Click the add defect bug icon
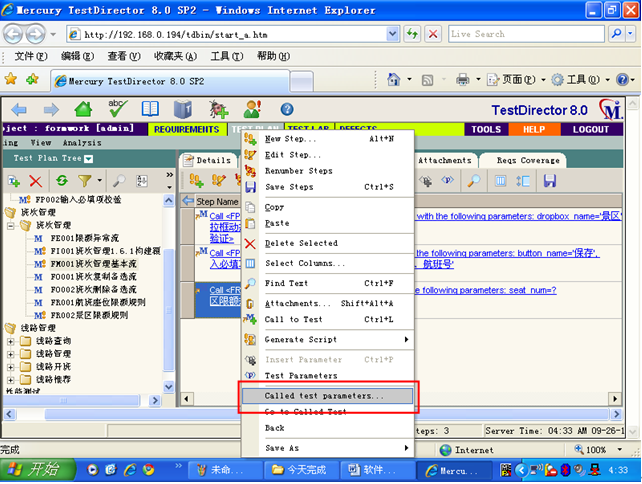The height and width of the screenshot is (484, 642). [219, 109]
